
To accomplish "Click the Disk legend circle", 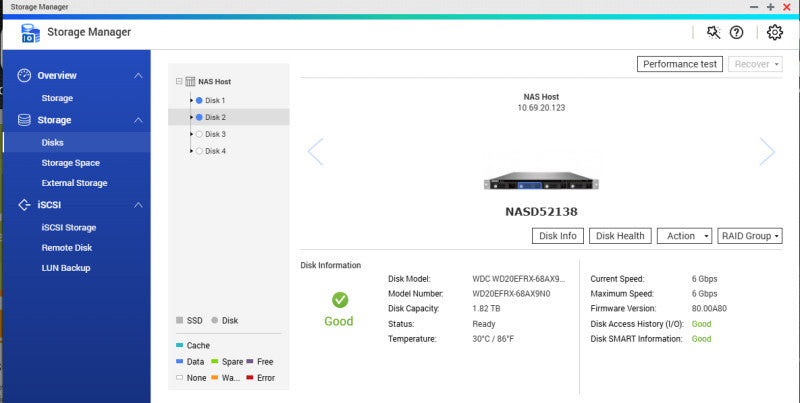I will [214, 320].
